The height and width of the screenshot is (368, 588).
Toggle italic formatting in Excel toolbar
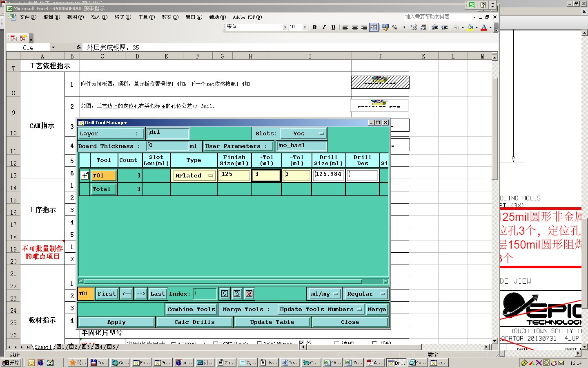tap(324, 27)
